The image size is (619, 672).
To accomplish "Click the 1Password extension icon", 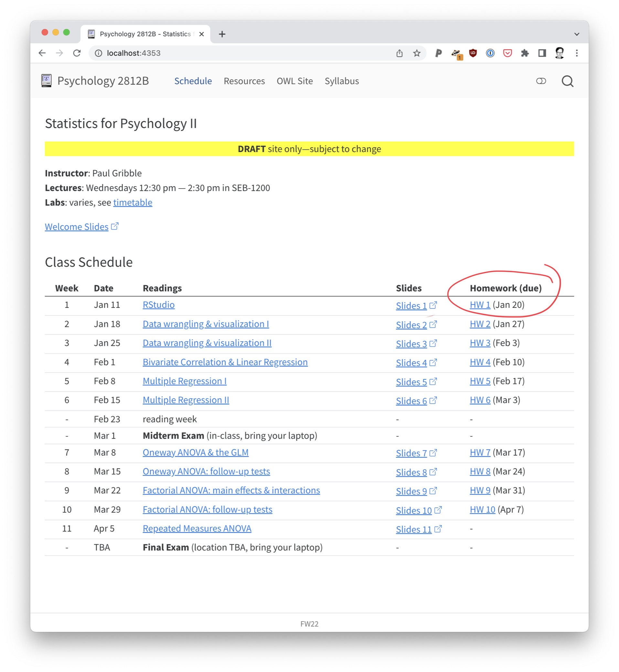I will click(490, 53).
